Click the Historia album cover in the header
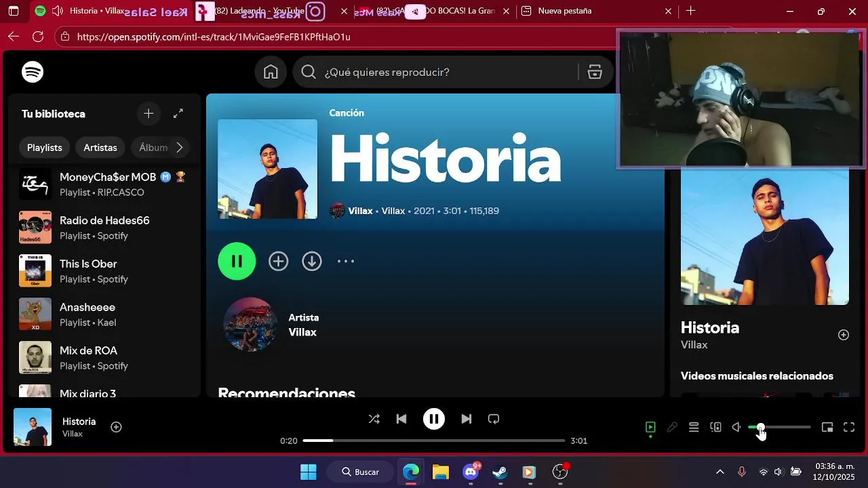868x488 pixels. [267, 169]
